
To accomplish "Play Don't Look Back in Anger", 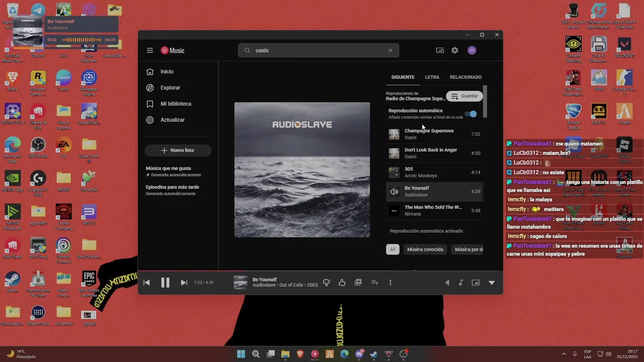I will [x=435, y=153].
